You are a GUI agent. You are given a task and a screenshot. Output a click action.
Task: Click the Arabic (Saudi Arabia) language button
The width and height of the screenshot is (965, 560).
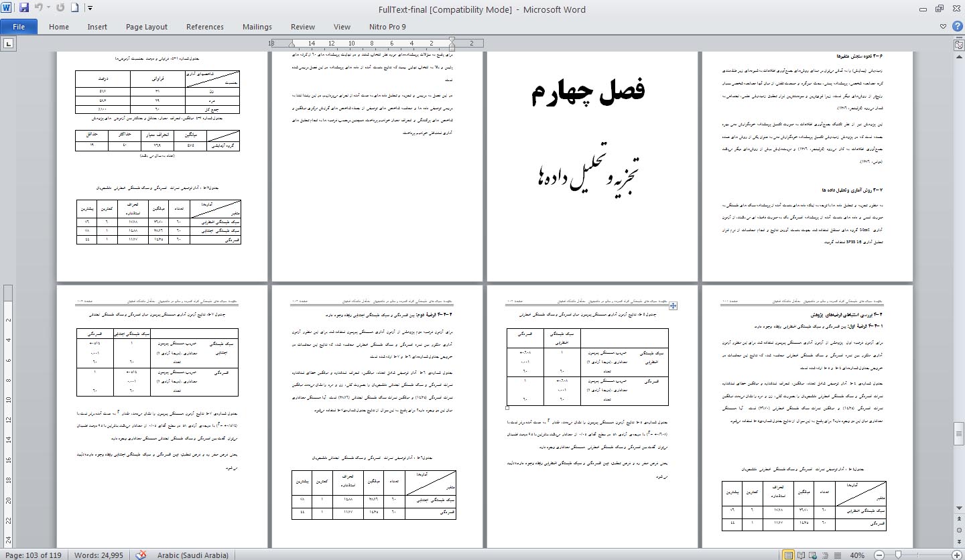pyautogui.click(x=192, y=555)
